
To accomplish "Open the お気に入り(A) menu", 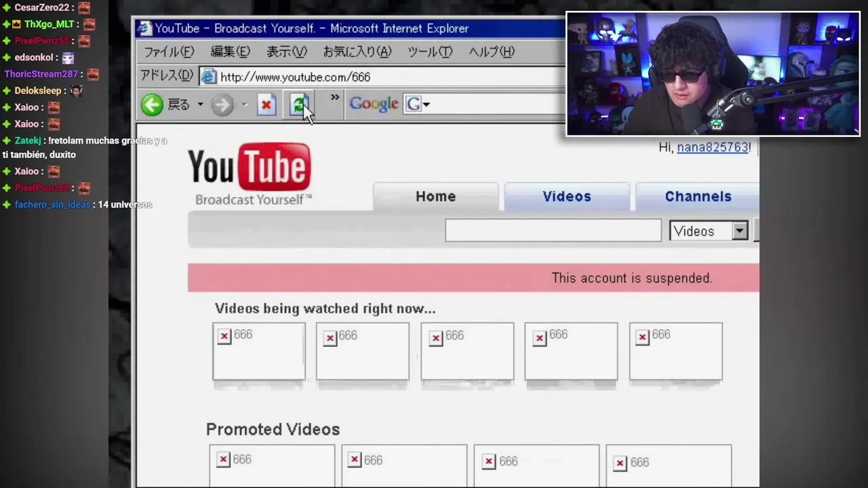I will (357, 52).
